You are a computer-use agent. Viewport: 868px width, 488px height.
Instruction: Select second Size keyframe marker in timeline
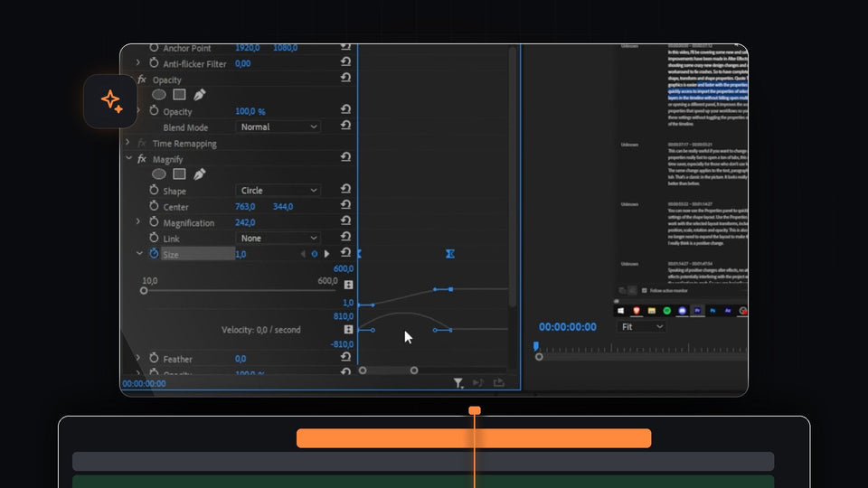point(450,254)
